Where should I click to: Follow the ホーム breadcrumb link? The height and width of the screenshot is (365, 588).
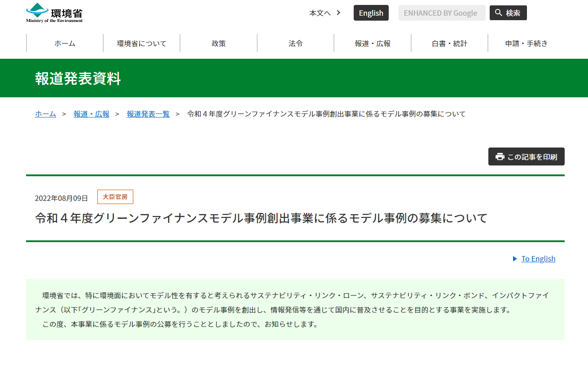(x=45, y=114)
